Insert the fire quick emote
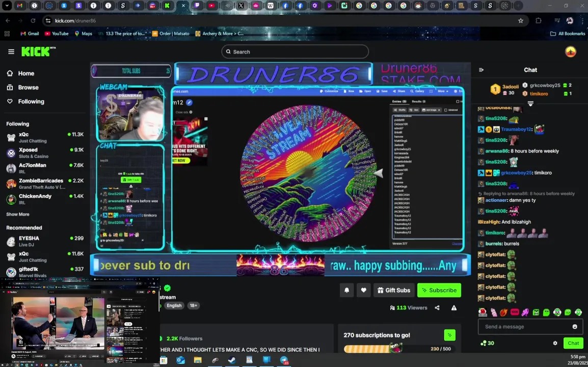 coord(503,312)
